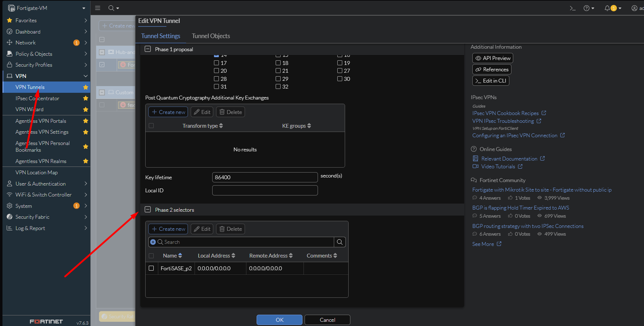Viewport: 644px width, 326px height.
Task: Check DH group 27 checkbox
Action: (340, 71)
